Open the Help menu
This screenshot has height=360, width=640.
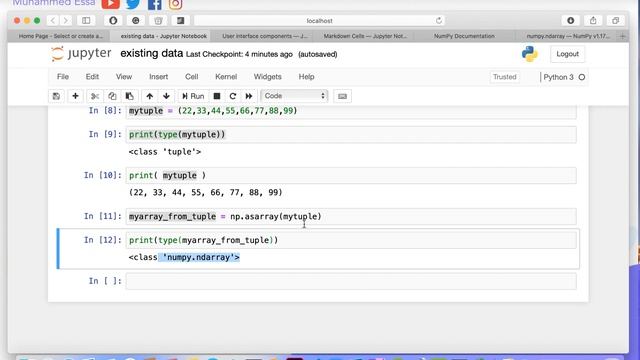pos(306,77)
